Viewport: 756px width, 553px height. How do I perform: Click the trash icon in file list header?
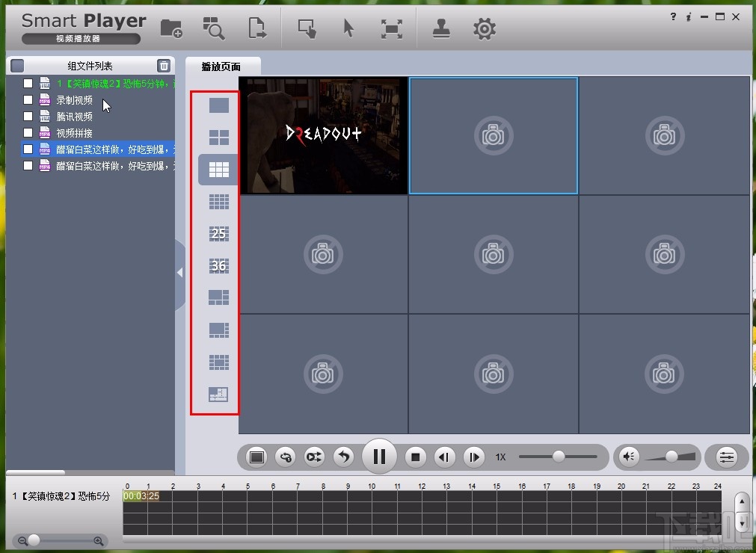click(x=164, y=66)
